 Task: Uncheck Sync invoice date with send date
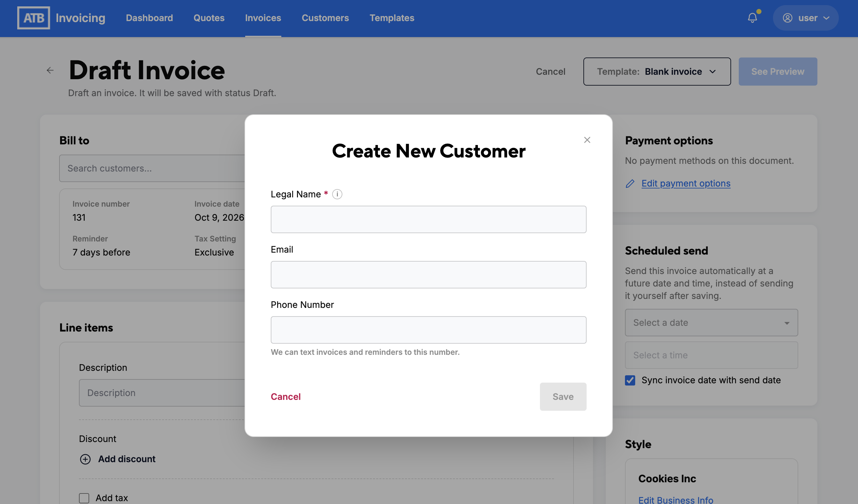point(630,380)
